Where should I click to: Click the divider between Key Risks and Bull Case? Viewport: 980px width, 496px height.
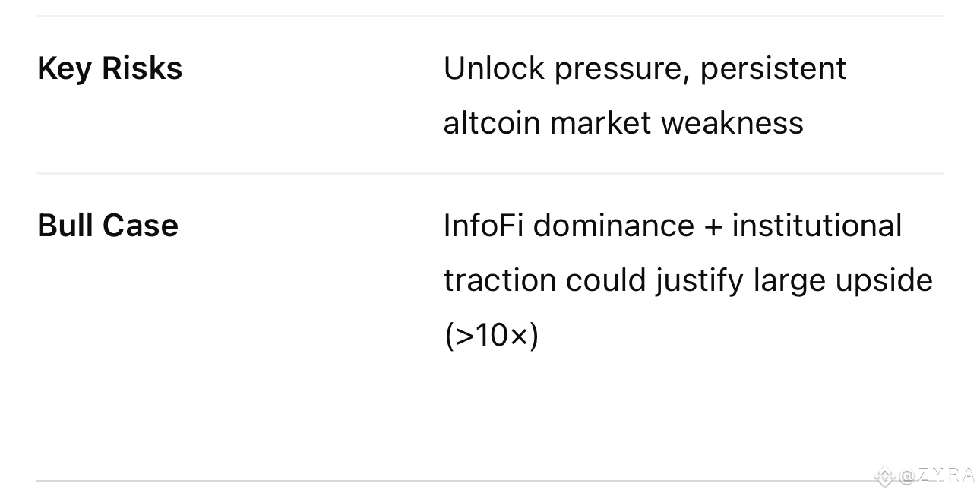tap(490, 173)
